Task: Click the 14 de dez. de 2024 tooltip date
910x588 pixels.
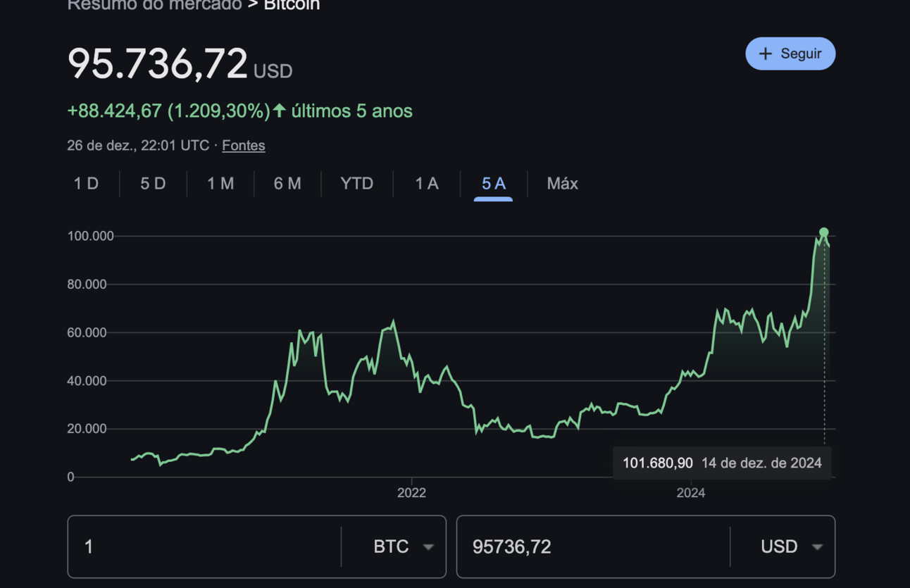Action: tap(761, 463)
